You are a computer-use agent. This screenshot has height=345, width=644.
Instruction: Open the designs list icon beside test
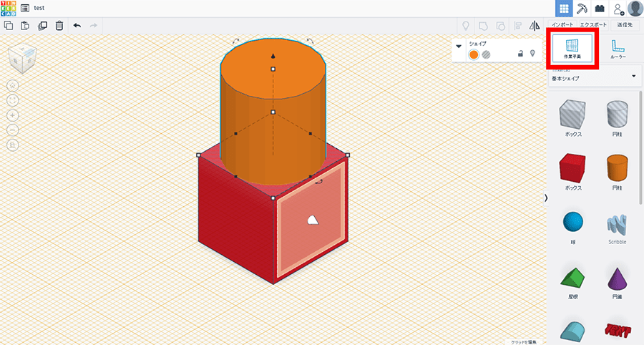[24, 8]
